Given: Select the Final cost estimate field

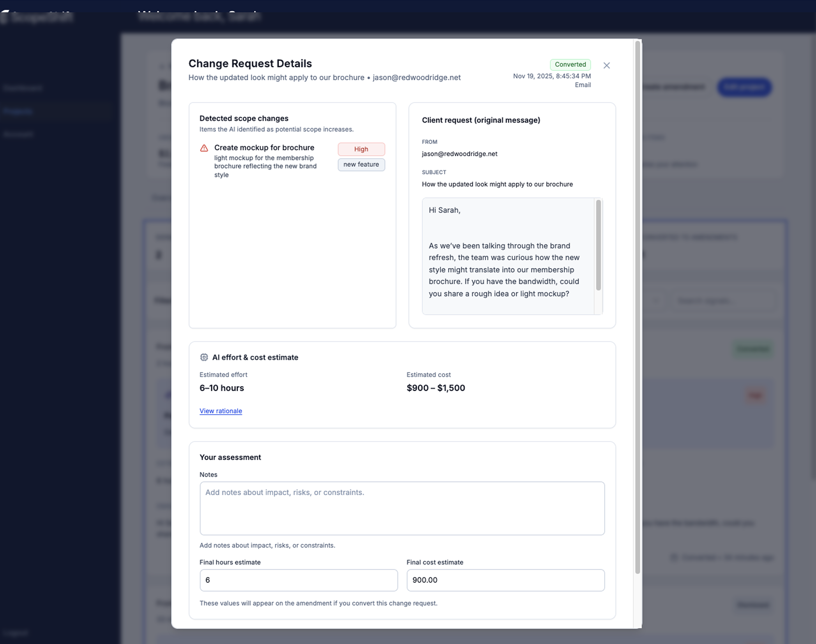Looking at the screenshot, I should point(505,580).
